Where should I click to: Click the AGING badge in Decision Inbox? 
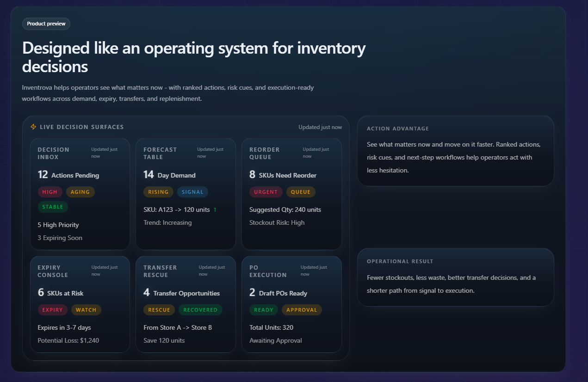point(80,191)
